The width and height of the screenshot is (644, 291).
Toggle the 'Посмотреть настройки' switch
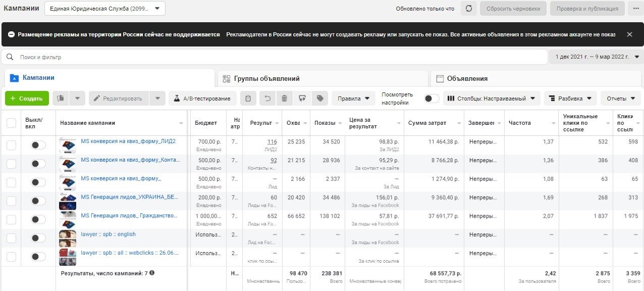(431, 99)
